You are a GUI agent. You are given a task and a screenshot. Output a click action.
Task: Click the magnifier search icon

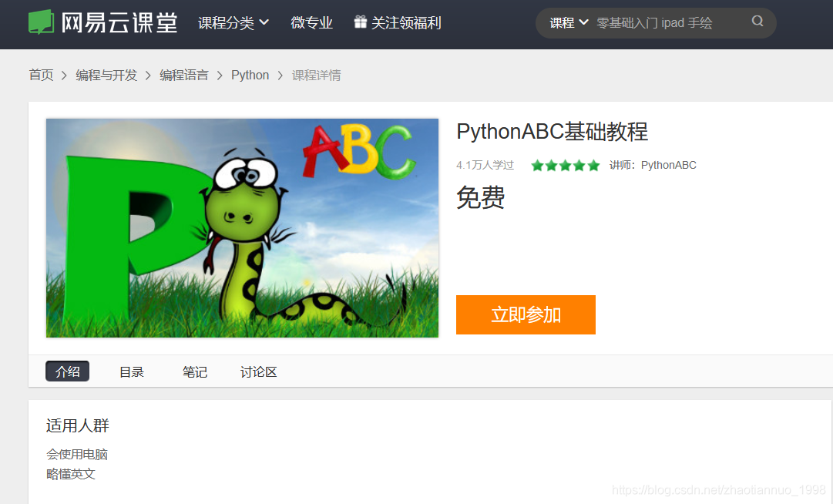[757, 22]
